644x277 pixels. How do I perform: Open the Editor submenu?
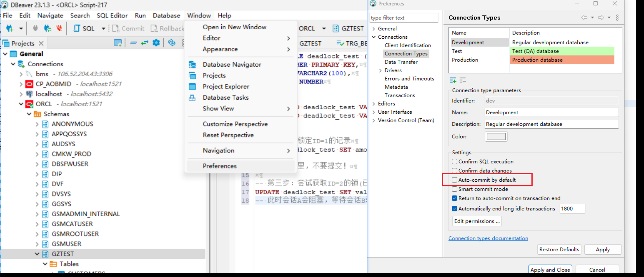(x=241, y=38)
